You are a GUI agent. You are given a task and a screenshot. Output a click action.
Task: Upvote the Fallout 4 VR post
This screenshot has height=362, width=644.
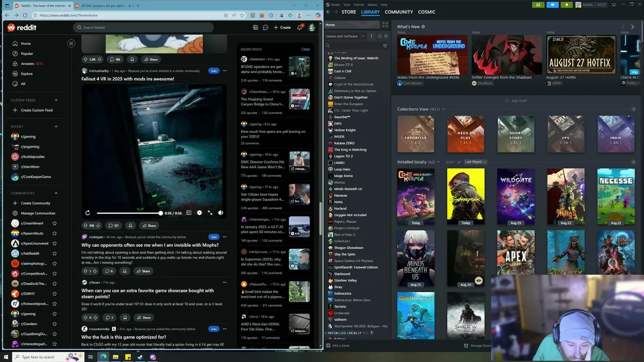tap(86, 226)
